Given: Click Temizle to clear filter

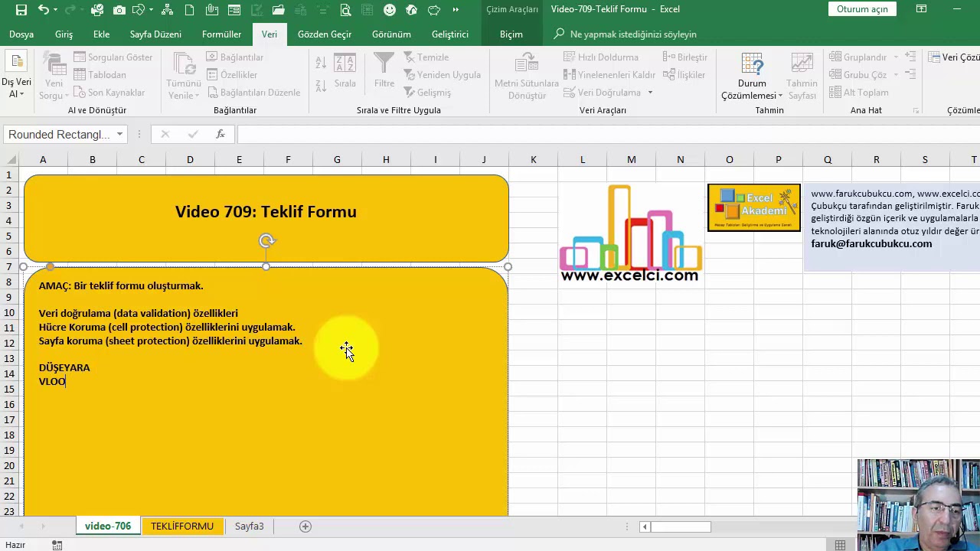Looking at the screenshot, I should [x=426, y=57].
